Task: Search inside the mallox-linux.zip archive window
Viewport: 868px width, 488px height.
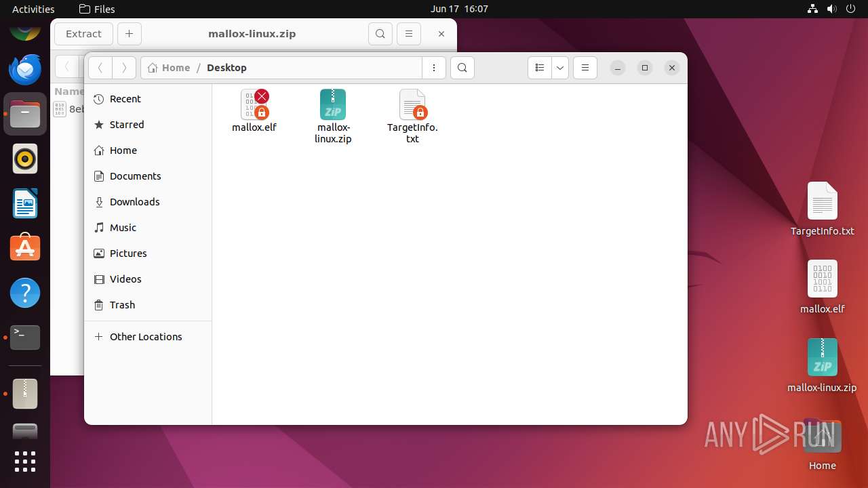Action: (x=380, y=34)
